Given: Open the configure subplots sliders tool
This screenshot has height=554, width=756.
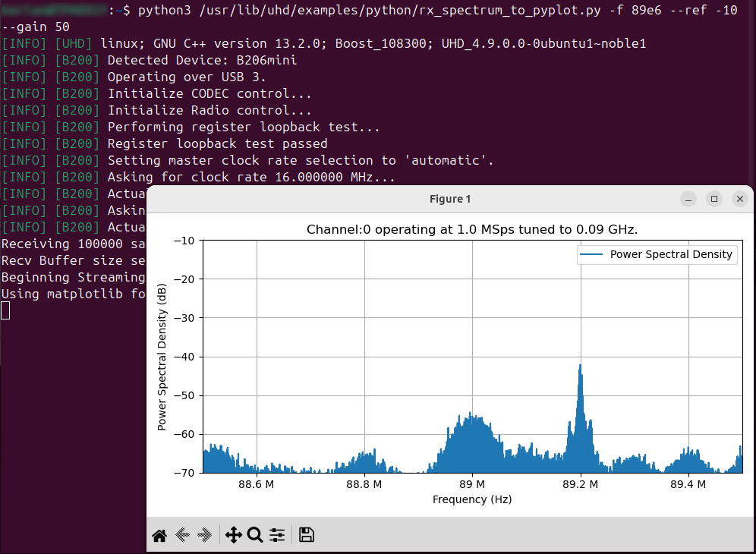Looking at the screenshot, I should [x=277, y=535].
